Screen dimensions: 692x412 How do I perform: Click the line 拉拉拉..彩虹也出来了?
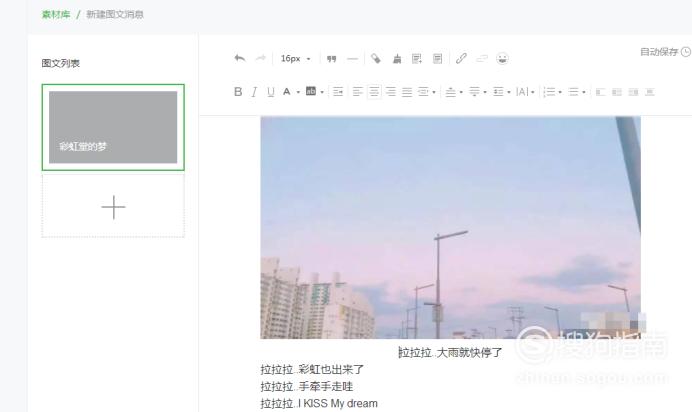(312, 370)
